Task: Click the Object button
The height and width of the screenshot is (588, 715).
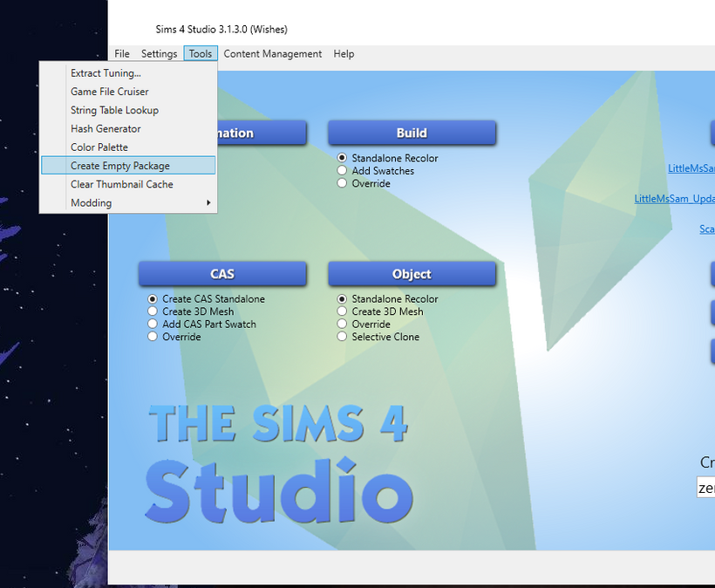Action: (412, 274)
